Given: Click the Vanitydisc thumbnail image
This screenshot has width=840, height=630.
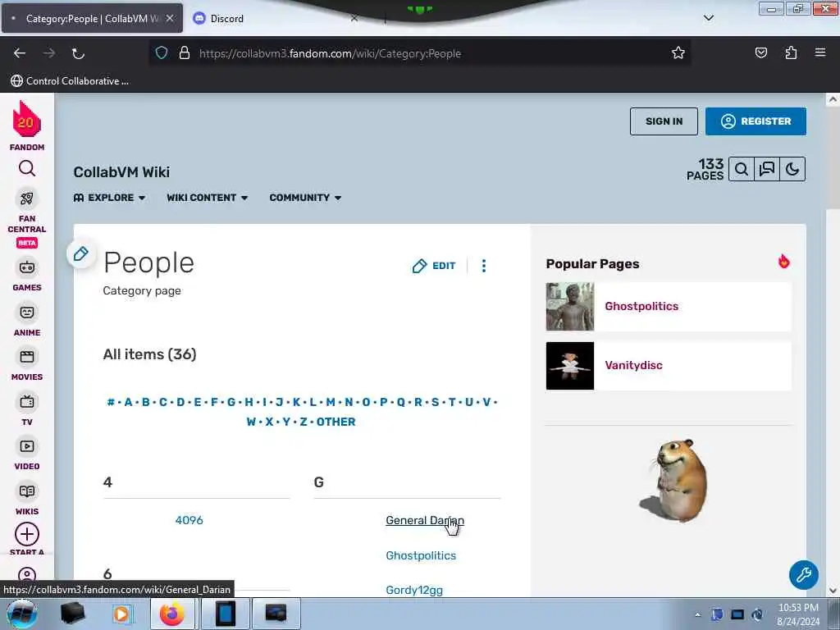Looking at the screenshot, I should (570, 366).
